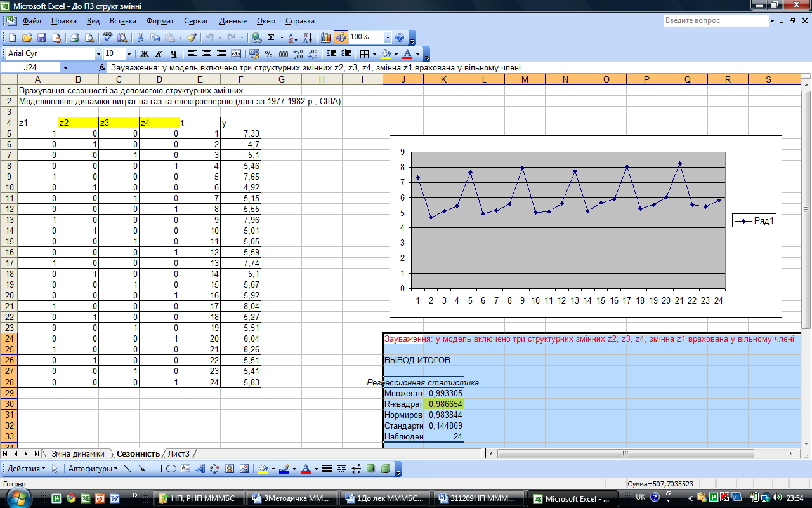Expand the Автофигуры dropdown

(93, 469)
